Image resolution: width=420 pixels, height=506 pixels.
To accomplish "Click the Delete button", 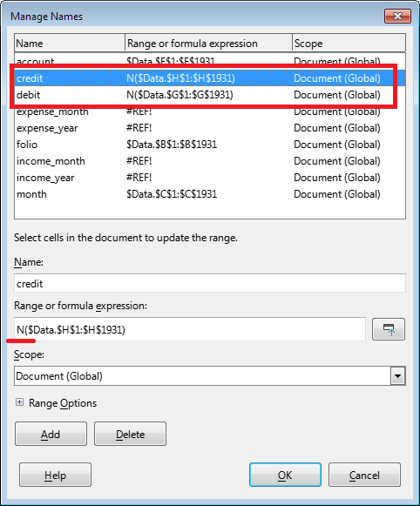I will click(130, 434).
